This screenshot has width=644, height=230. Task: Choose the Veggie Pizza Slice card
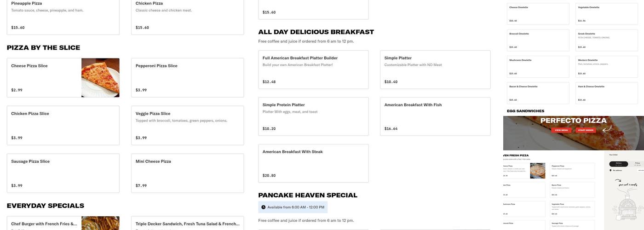187,125
